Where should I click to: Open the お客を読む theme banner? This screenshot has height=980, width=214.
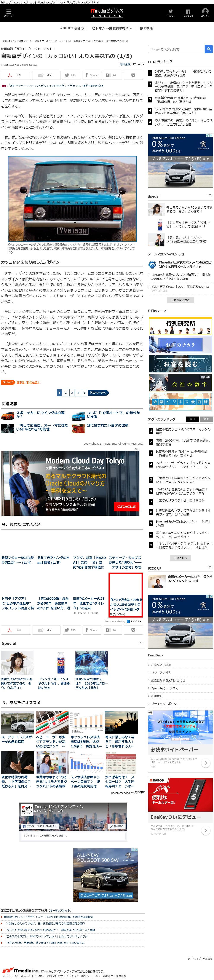pyautogui.click(x=180, y=364)
